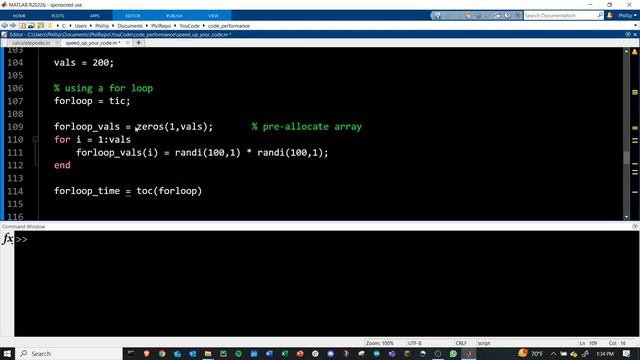Switch to the PUBLISH ribbon tab

(174, 16)
